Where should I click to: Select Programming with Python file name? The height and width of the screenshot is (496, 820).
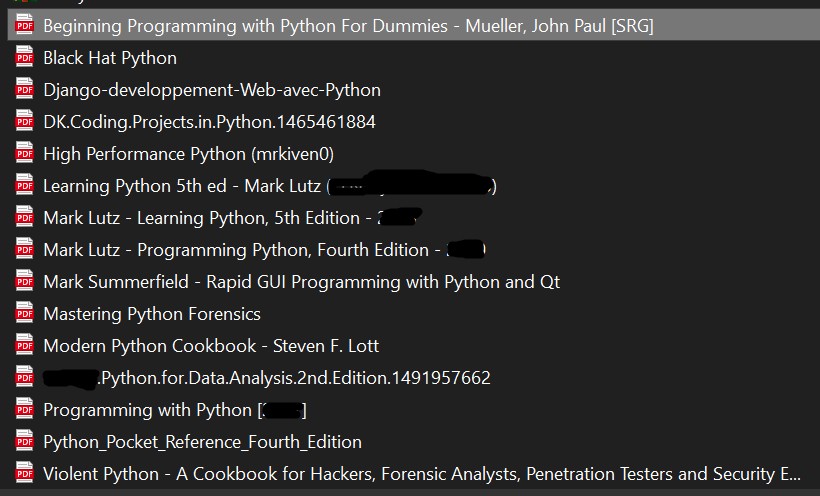175,410
